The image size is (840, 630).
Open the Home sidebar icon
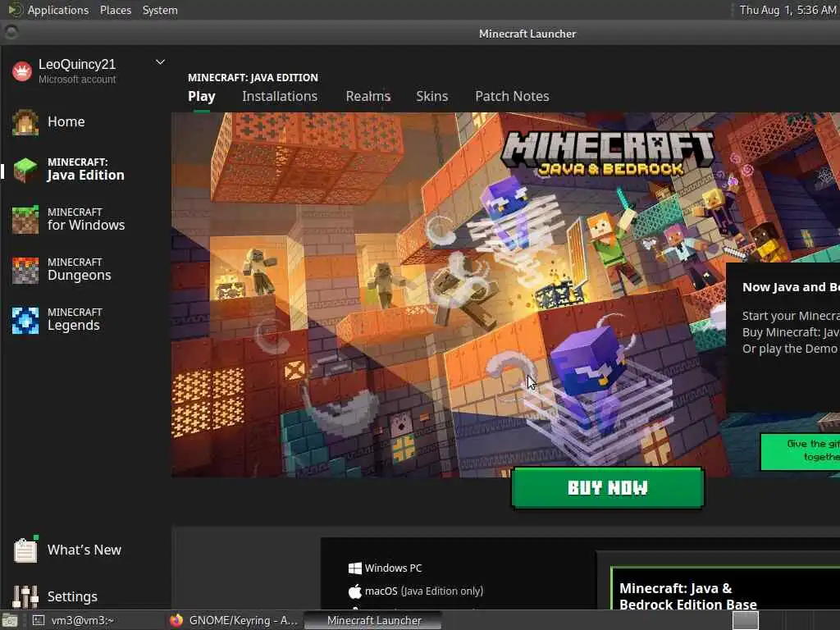(25, 122)
